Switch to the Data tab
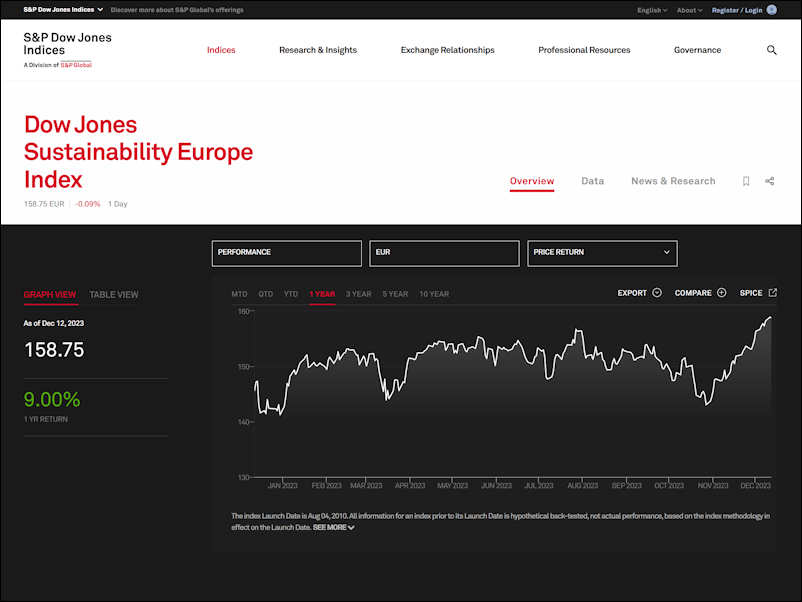The width and height of the screenshot is (802, 602). 592,181
